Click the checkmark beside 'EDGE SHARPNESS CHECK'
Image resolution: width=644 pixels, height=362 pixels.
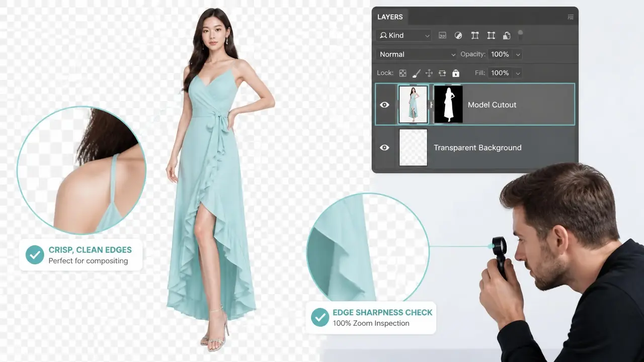point(319,317)
